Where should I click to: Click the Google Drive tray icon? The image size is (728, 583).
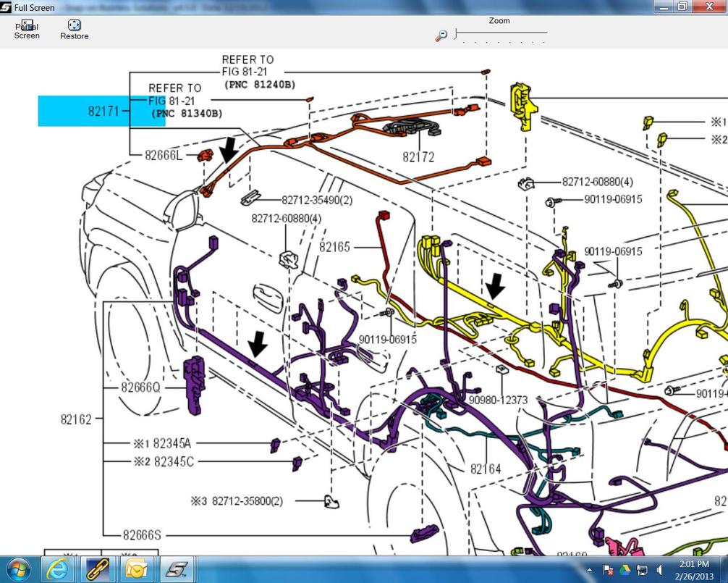[x=625, y=570]
